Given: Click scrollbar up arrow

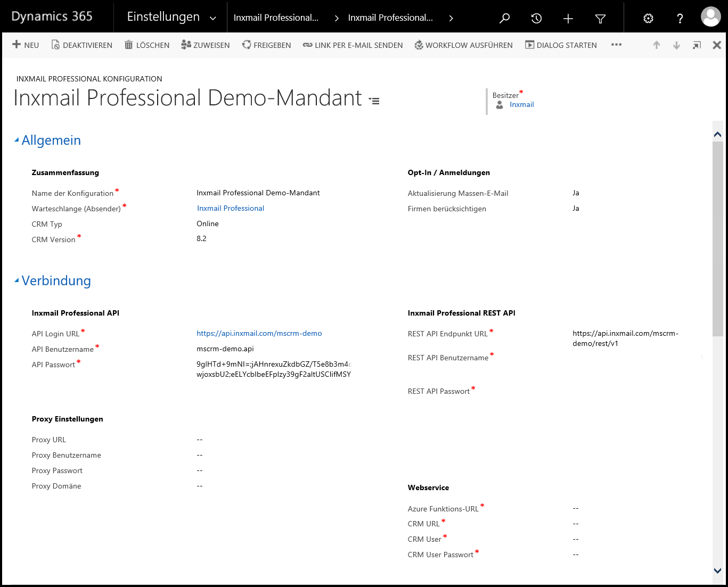Looking at the screenshot, I should tap(717, 135).
